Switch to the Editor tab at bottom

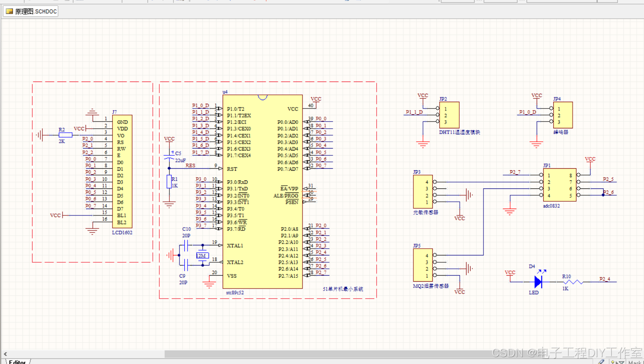pos(17,362)
